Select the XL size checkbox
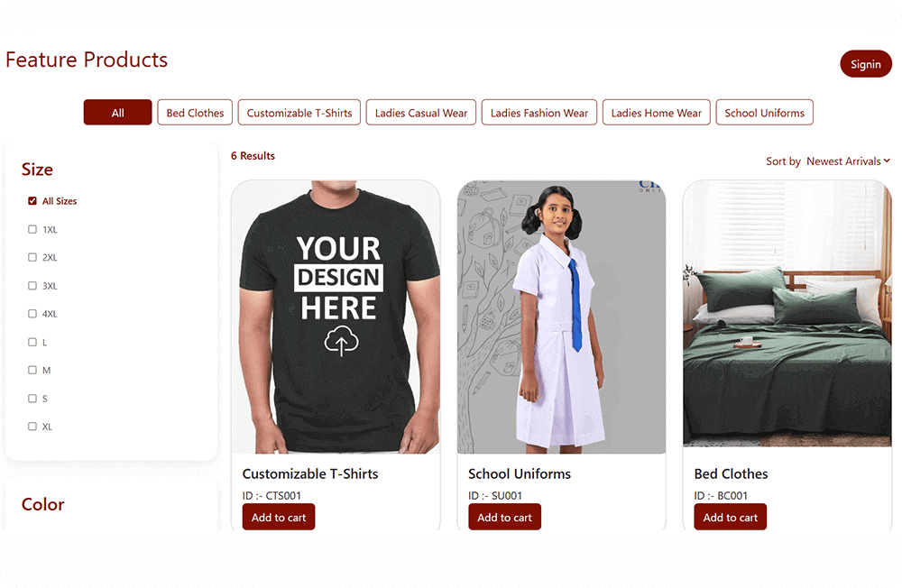The width and height of the screenshot is (902, 588). [x=32, y=427]
